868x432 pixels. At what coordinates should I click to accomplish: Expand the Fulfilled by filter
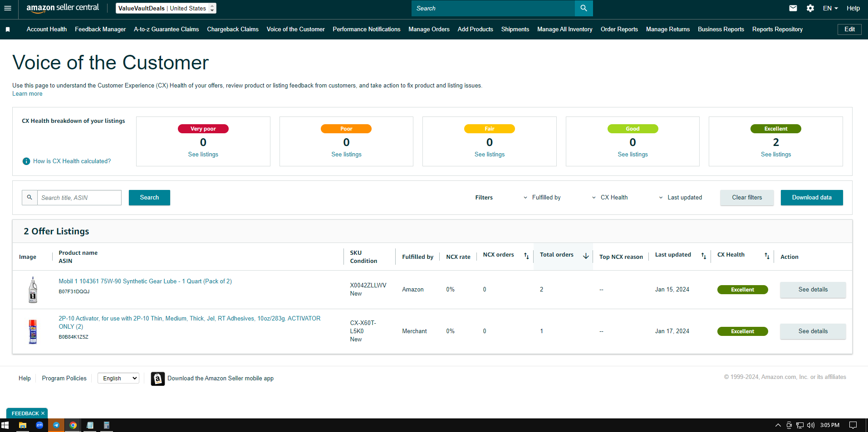pos(542,198)
